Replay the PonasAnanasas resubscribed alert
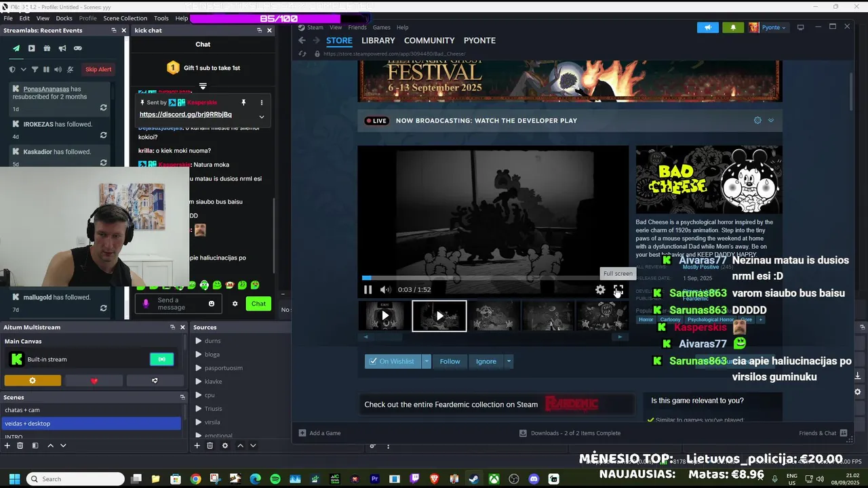 coord(103,108)
